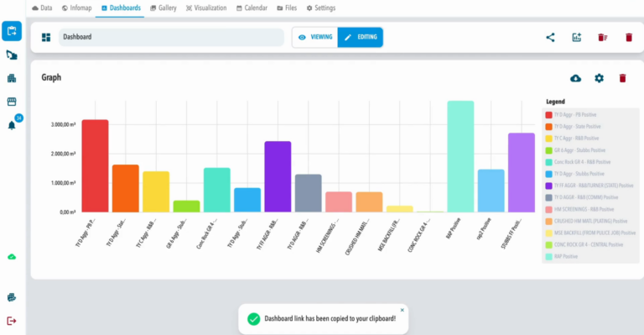Click the printer icon in sidebar
The image size is (644, 335).
pos(12,297)
